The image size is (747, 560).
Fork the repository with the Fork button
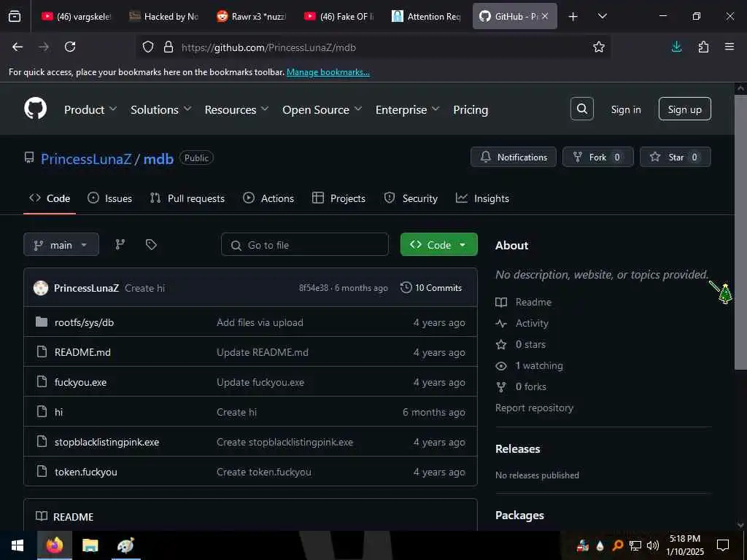597,157
